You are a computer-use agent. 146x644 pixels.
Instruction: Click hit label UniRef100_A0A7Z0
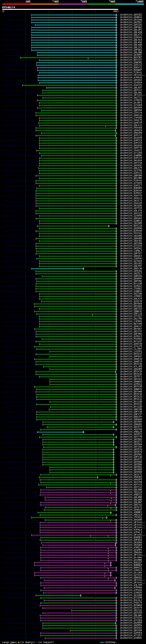[x=131, y=85]
